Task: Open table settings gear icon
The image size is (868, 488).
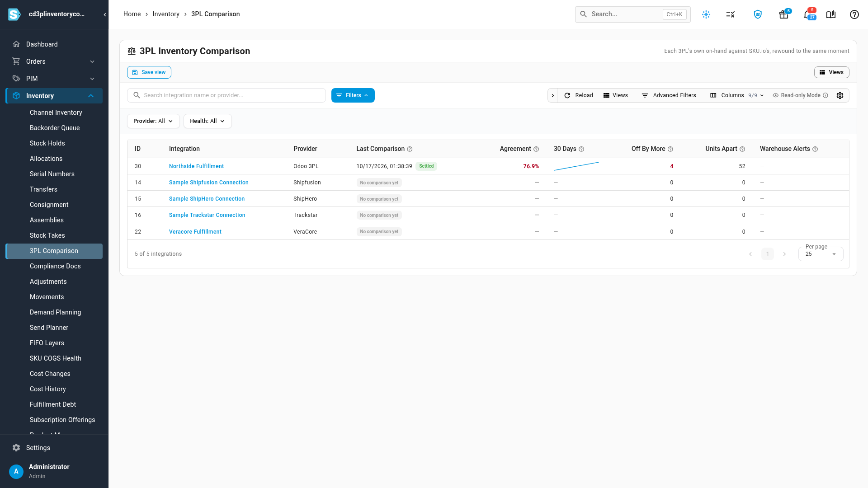Action: pos(840,95)
